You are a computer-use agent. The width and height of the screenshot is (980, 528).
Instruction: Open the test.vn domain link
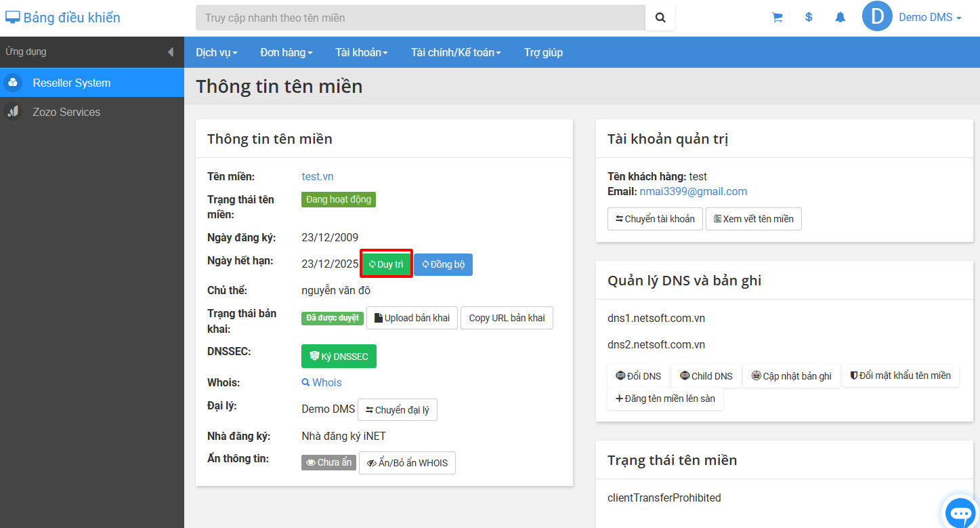318,176
